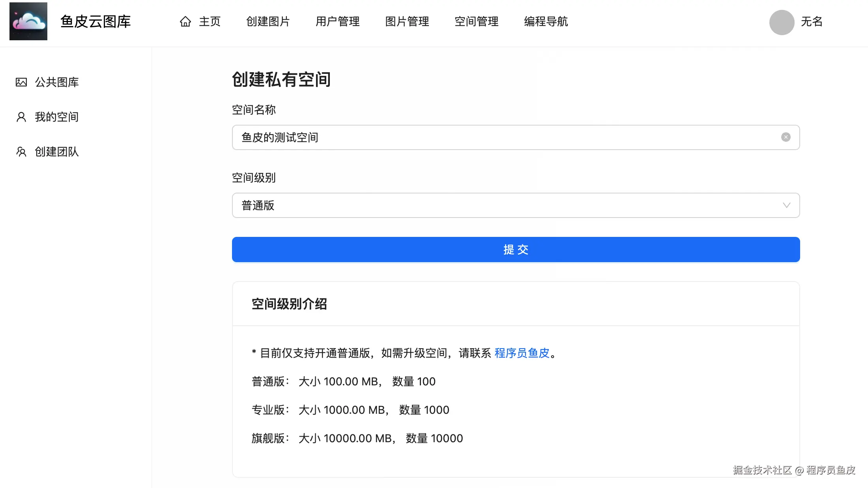The width and height of the screenshot is (868, 488).
Task: Open the 创建图片 menu item
Action: [268, 21]
